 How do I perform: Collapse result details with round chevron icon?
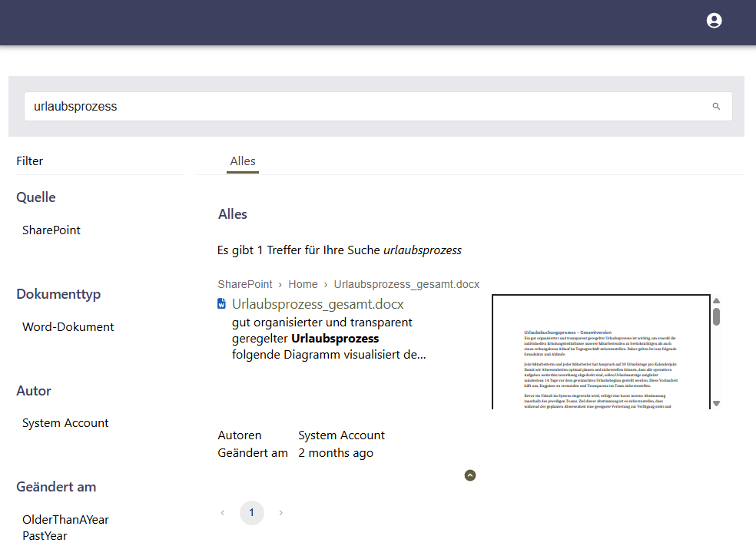(470, 475)
